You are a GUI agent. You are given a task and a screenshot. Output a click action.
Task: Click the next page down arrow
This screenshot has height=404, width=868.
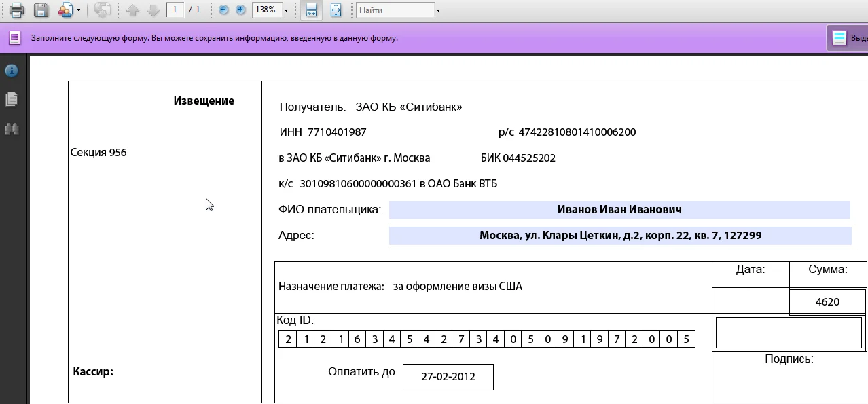(x=153, y=10)
